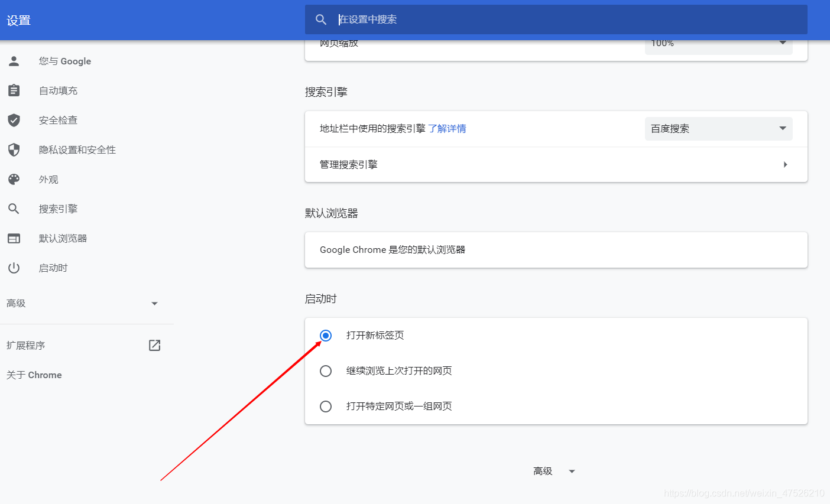Open the 管理搜索引擎 row
Viewport: 830px width, 504px height.
click(556, 164)
